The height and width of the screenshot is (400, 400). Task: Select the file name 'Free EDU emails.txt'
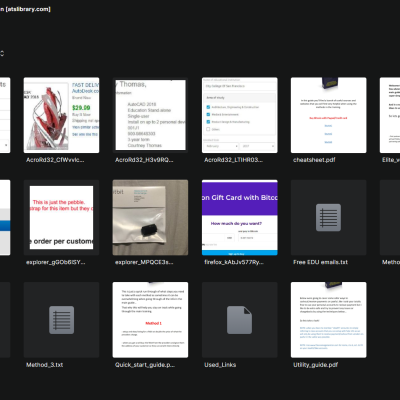(x=320, y=262)
